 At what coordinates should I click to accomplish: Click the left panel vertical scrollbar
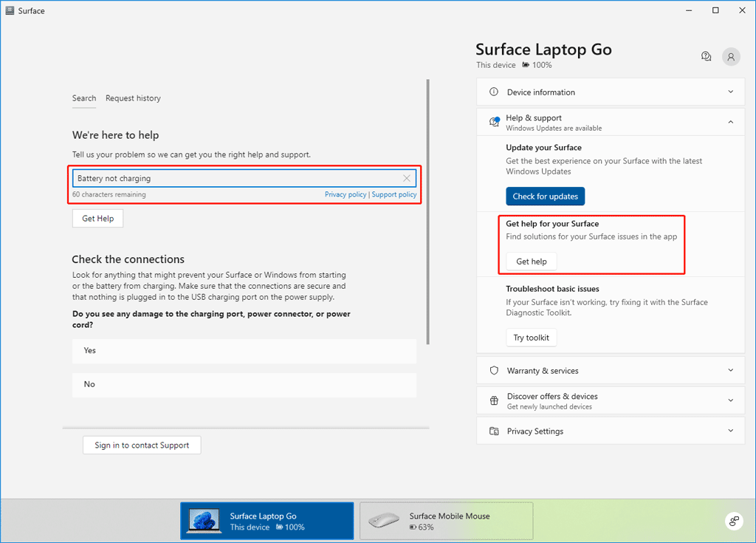coord(427,212)
